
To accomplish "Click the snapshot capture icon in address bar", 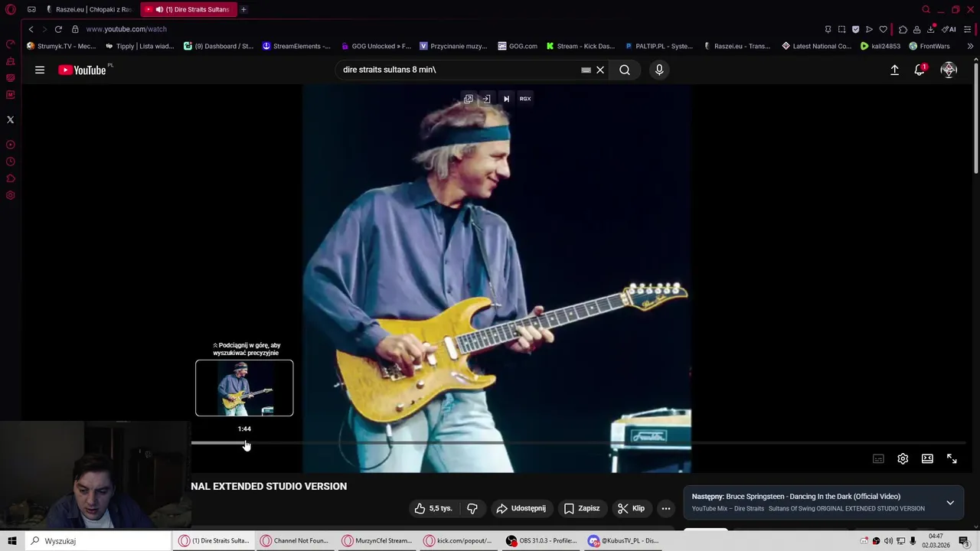I will [841, 29].
